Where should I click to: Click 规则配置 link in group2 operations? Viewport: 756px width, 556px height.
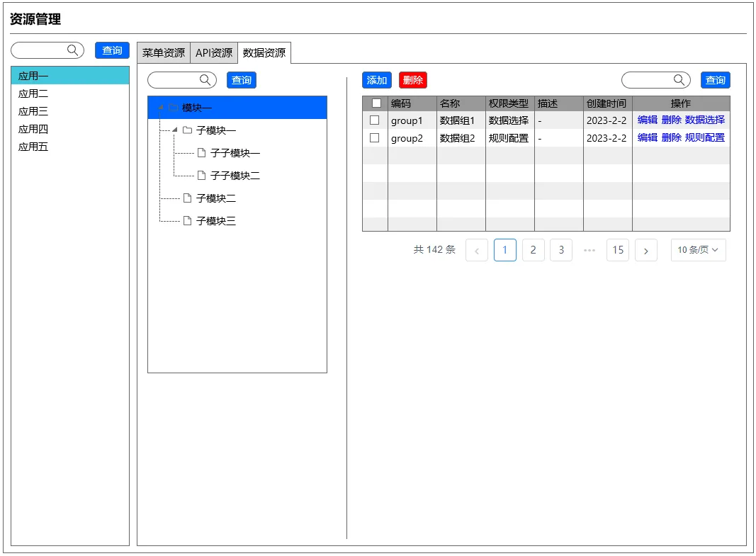tap(705, 138)
